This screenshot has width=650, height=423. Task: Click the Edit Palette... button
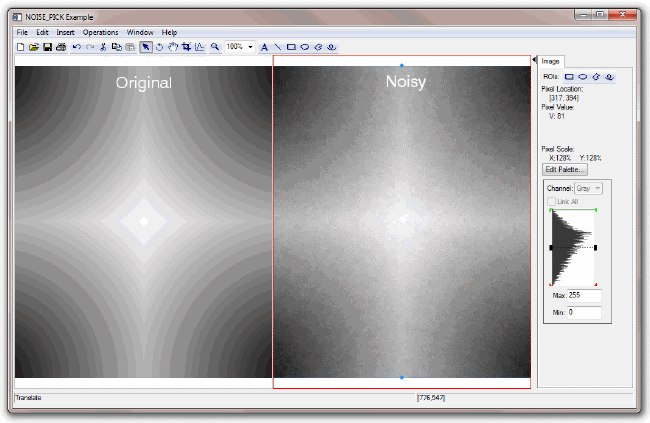click(x=565, y=170)
